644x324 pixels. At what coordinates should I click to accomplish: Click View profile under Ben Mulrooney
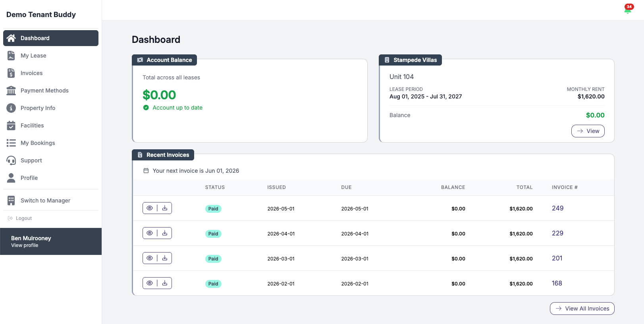pos(25,245)
